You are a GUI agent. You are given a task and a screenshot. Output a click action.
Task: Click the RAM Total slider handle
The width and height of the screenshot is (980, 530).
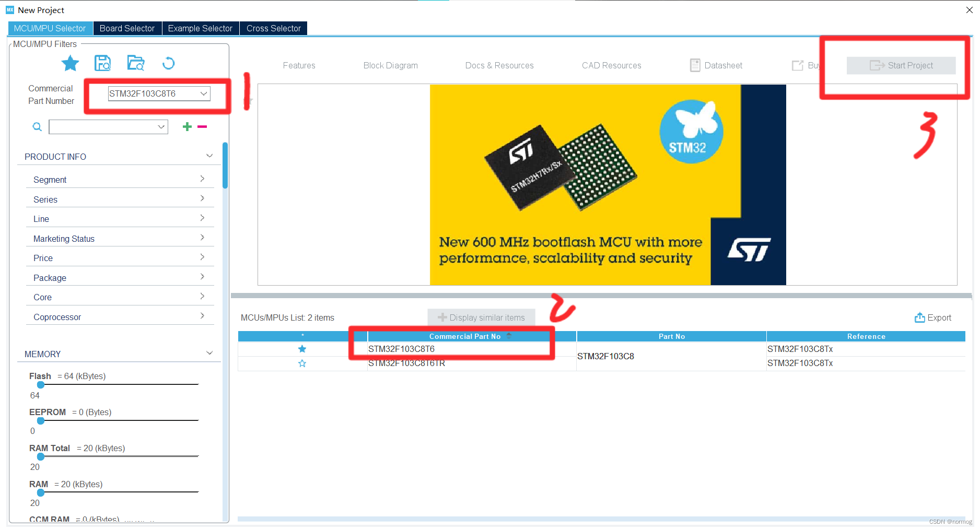pyautogui.click(x=41, y=456)
